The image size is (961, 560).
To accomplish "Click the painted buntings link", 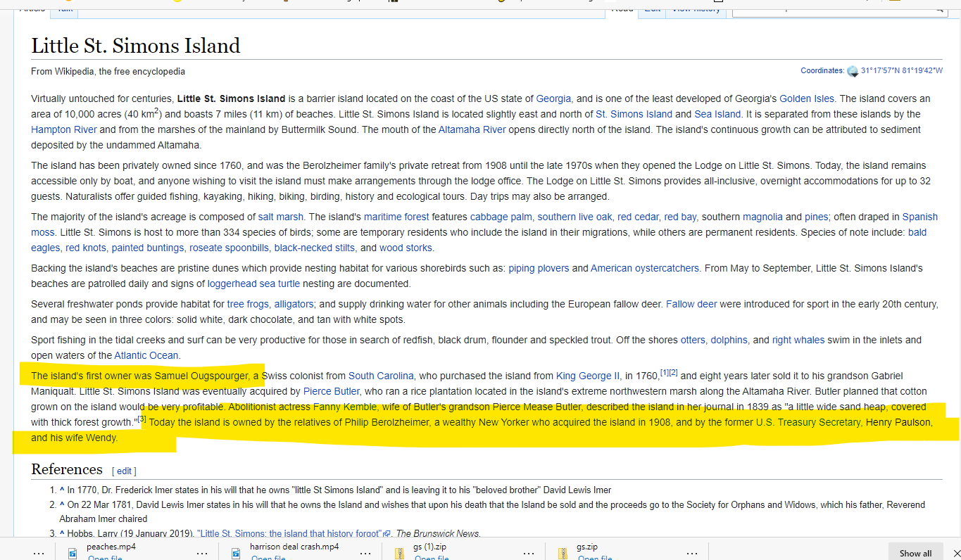I will [x=148, y=248].
